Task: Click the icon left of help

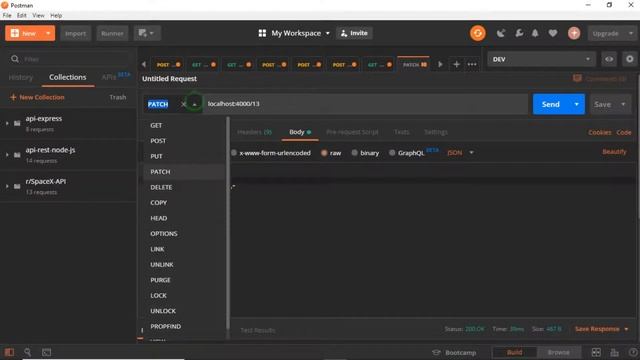Action: point(614,352)
